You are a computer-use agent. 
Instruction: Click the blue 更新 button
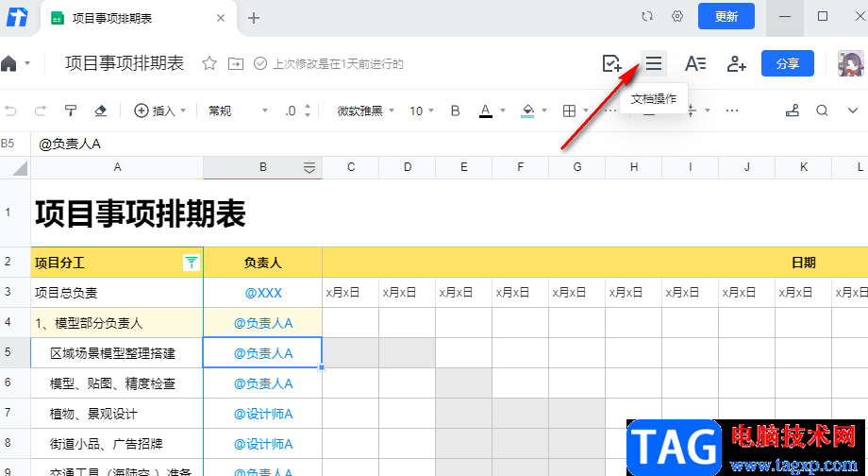[726, 16]
